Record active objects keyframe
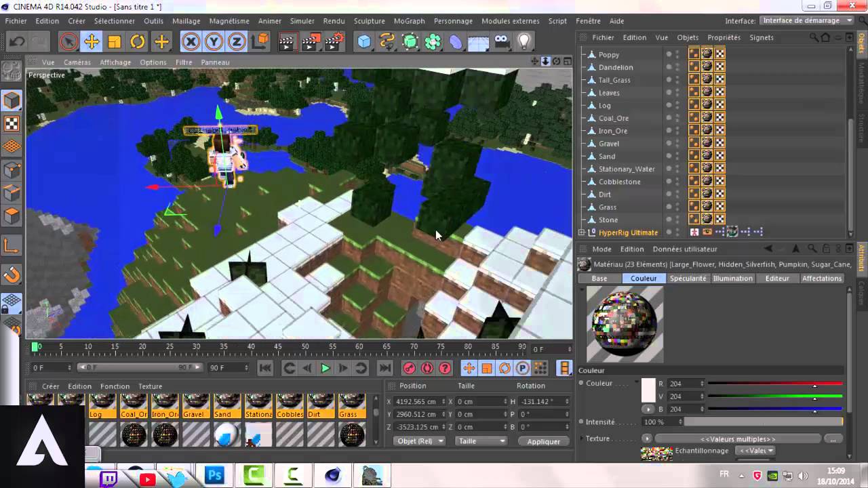The image size is (868, 488). point(409,368)
